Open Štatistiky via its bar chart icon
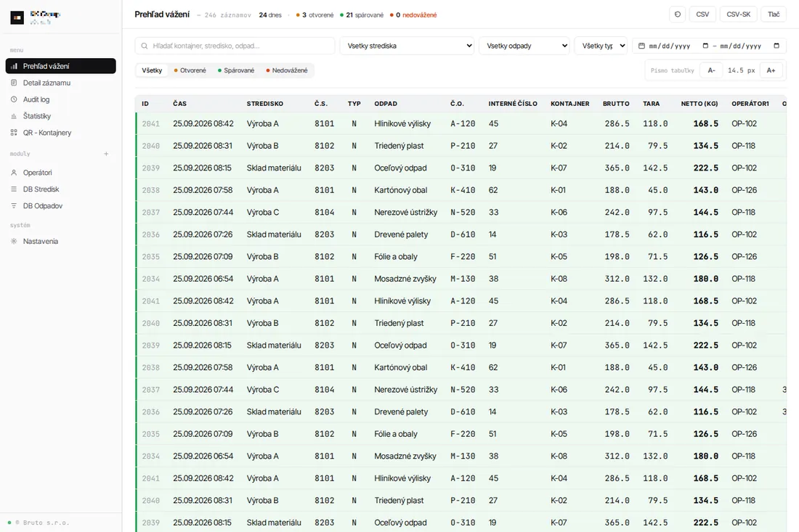Viewport: 799px width, 532px height. pos(14,116)
